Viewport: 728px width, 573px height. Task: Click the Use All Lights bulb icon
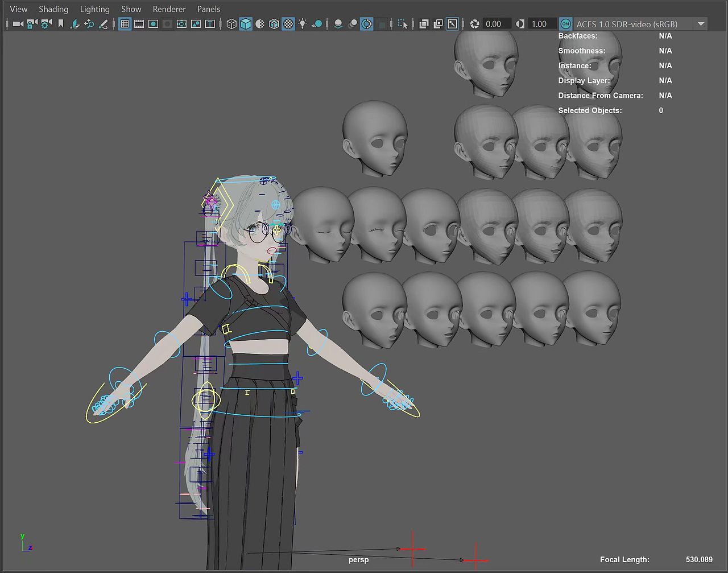pos(303,24)
